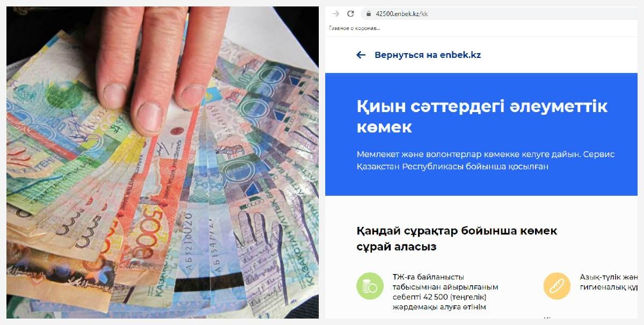Click the Мемлекет және волонтерлар subtitle text

pyautogui.click(x=485, y=160)
